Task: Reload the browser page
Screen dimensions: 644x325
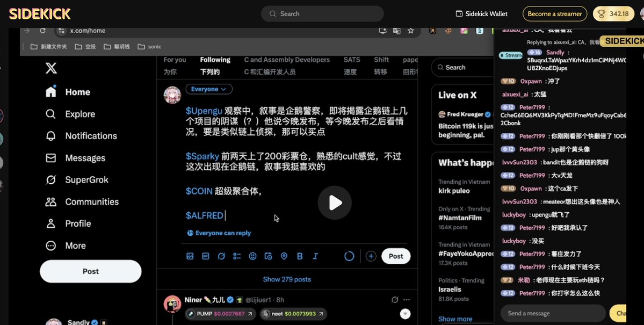Action: (x=43, y=31)
